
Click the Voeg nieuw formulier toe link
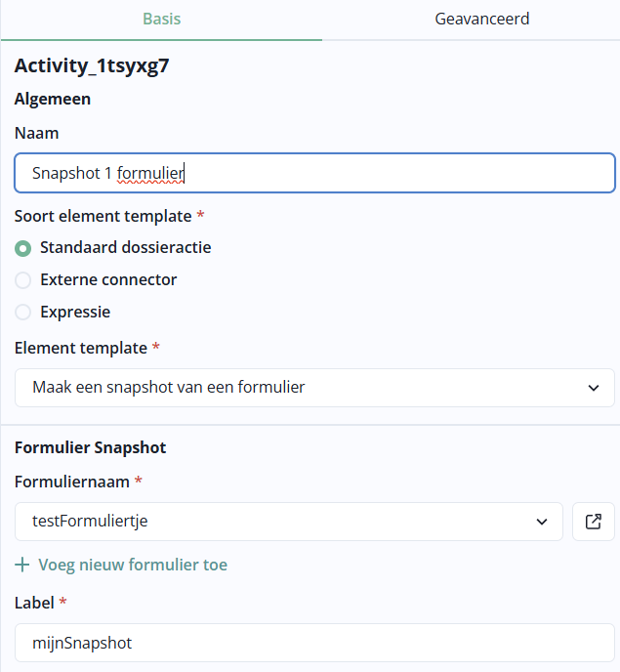(x=133, y=565)
